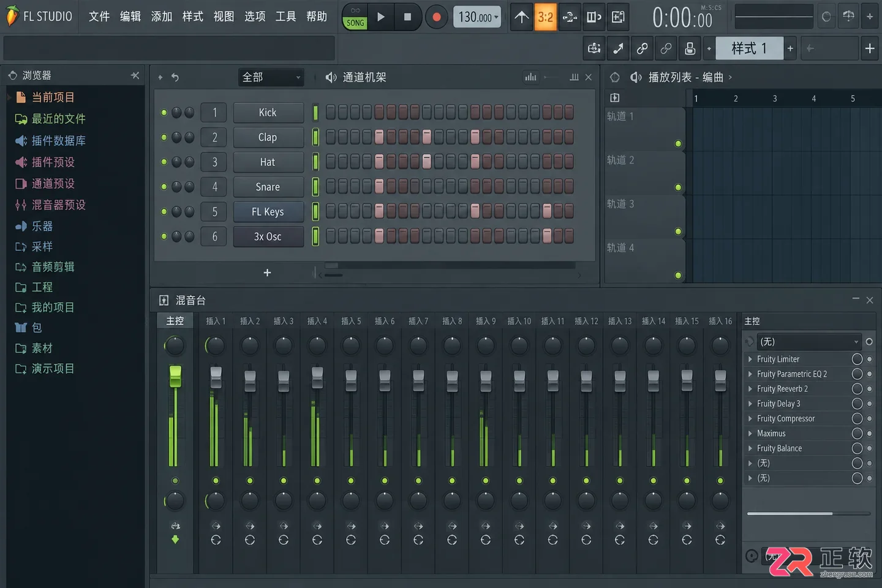882x588 pixels.
Task: Open the Clap channel button
Action: [x=268, y=137]
